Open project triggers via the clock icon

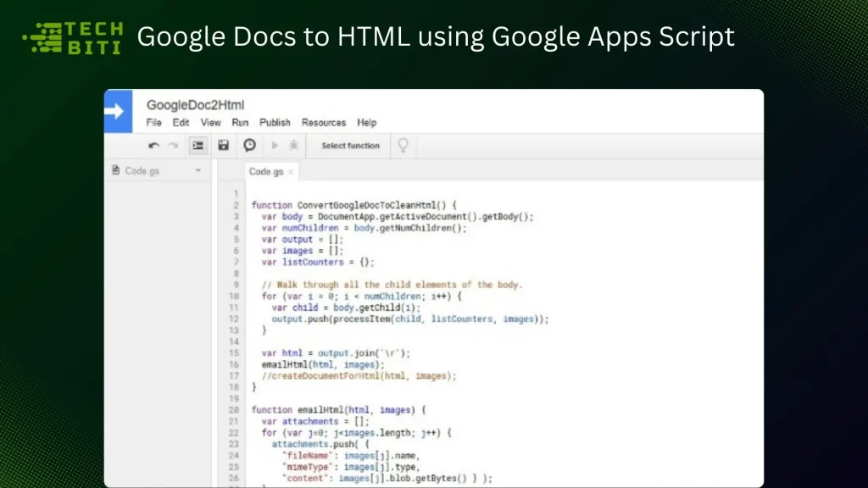click(x=249, y=146)
